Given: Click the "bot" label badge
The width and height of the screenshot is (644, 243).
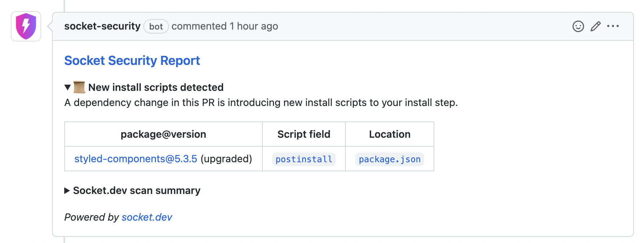Looking at the screenshot, I should tap(156, 27).
